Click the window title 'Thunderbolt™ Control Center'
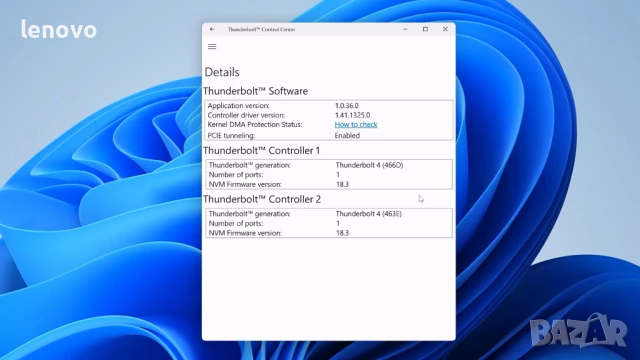 [x=261, y=29]
